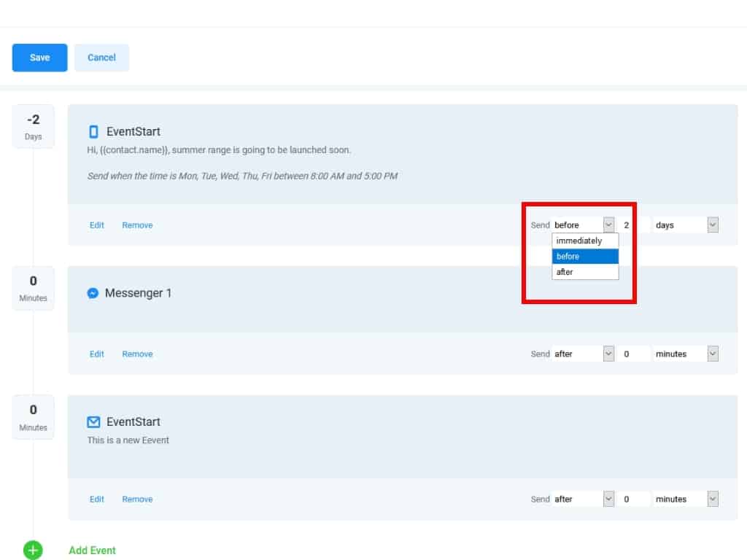Remove the Messenger 1 event
747x560 pixels.
click(137, 354)
